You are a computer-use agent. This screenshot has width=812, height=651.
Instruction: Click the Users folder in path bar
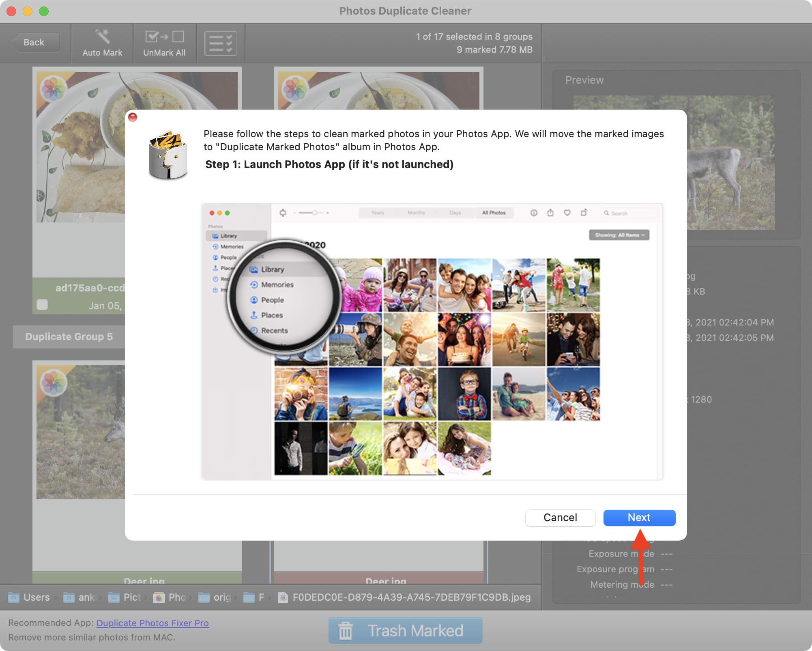29,597
